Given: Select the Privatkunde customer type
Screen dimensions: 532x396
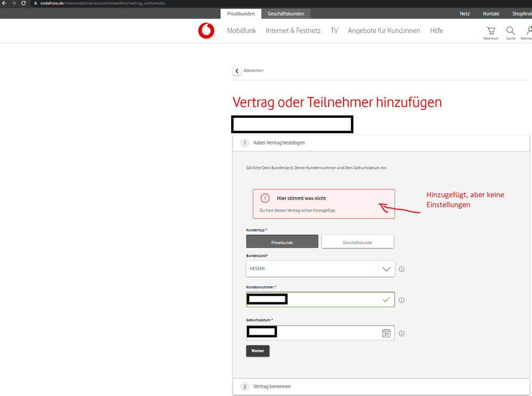Looking at the screenshot, I should point(282,241).
